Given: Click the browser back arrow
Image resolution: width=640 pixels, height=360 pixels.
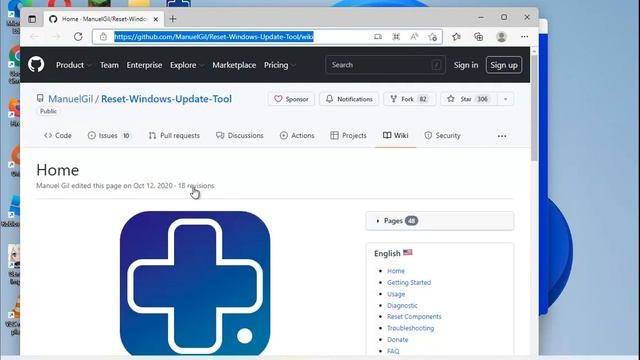Looking at the screenshot, I should tap(35, 37).
